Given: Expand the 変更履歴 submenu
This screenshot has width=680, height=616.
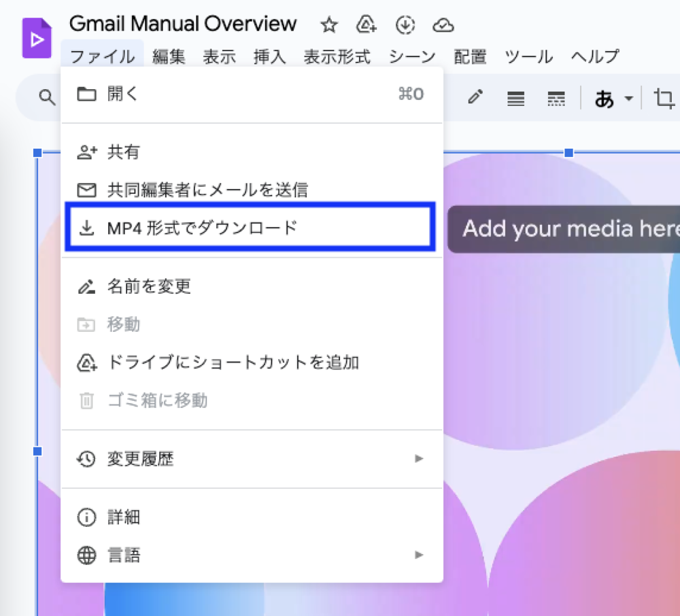Looking at the screenshot, I should point(252,459).
